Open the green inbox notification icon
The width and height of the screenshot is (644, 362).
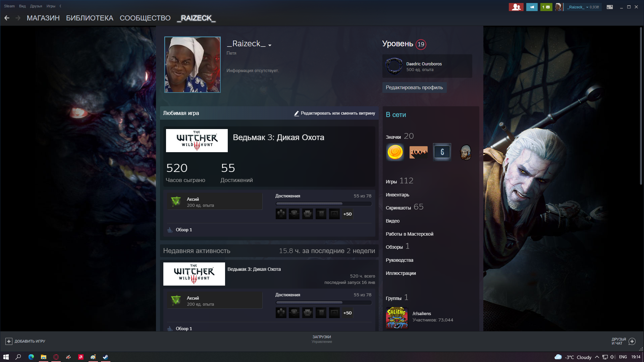coord(546,7)
